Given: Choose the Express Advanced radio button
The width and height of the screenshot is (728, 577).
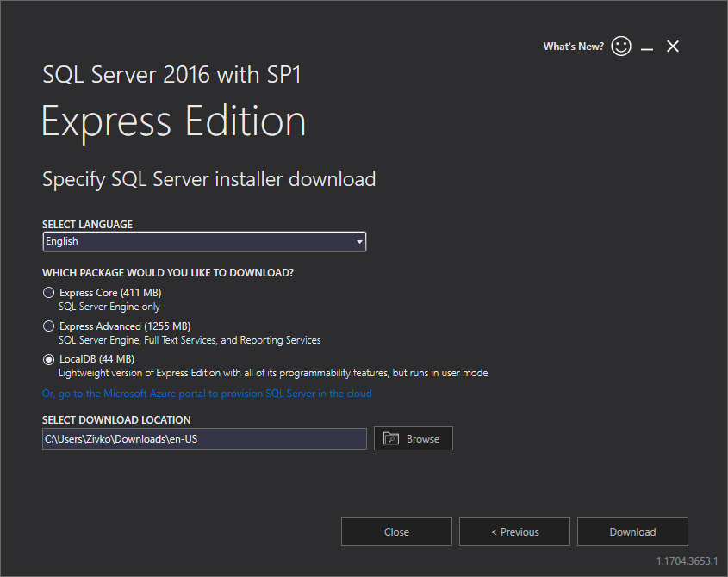Looking at the screenshot, I should 49,326.
